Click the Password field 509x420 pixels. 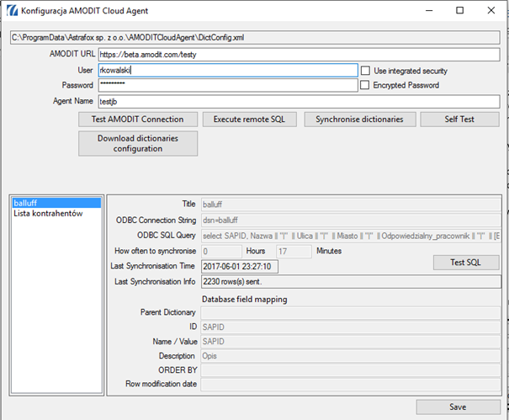228,85
